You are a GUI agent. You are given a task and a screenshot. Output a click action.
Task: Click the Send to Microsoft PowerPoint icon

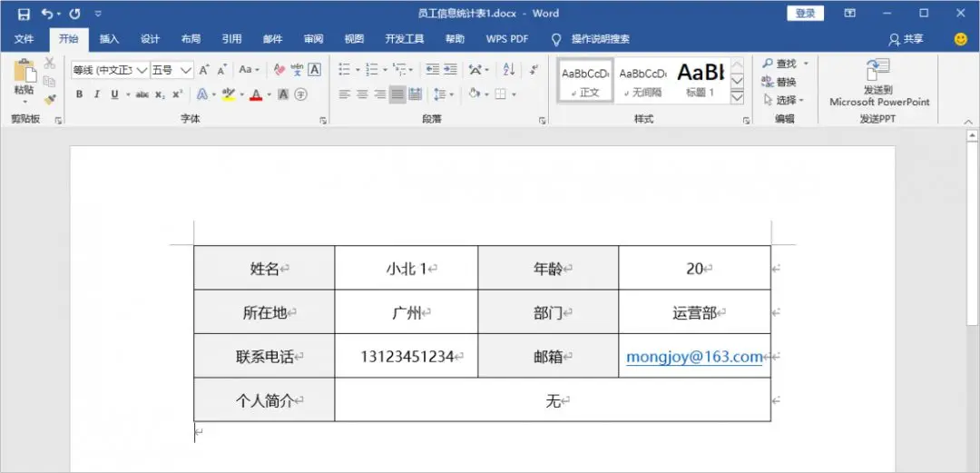tap(878, 71)
